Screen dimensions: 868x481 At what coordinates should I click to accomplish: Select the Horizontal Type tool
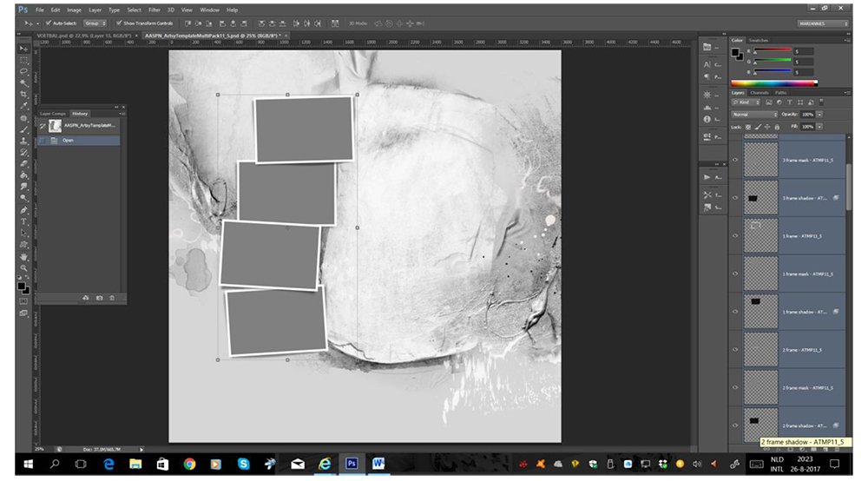(x=23, y=221)
